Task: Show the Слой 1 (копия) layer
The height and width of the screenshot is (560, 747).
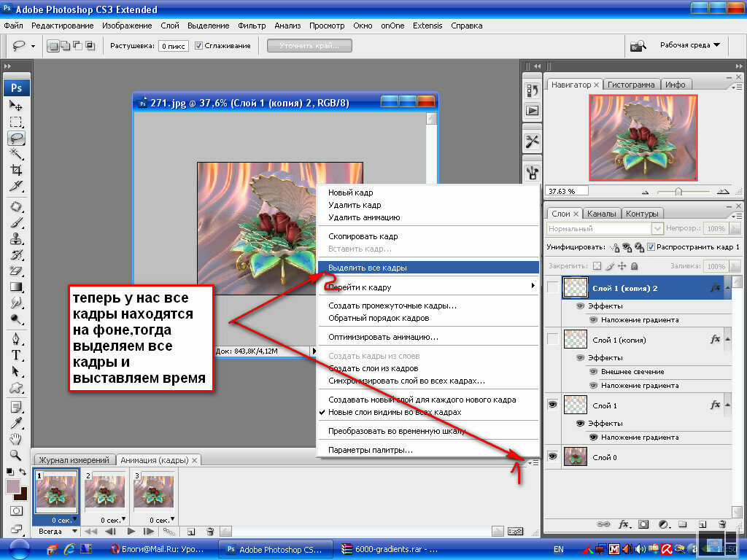Action: point(553,340)
